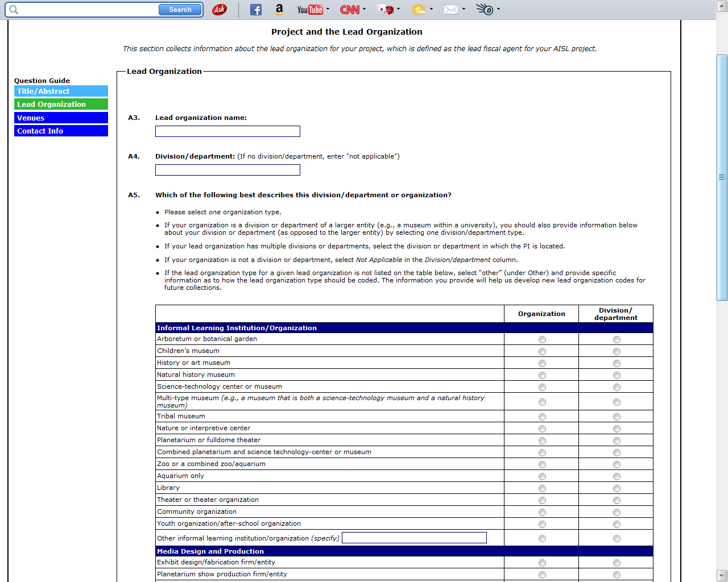Open the Amazon toolbar shortcut

click(x=279, y=9)
